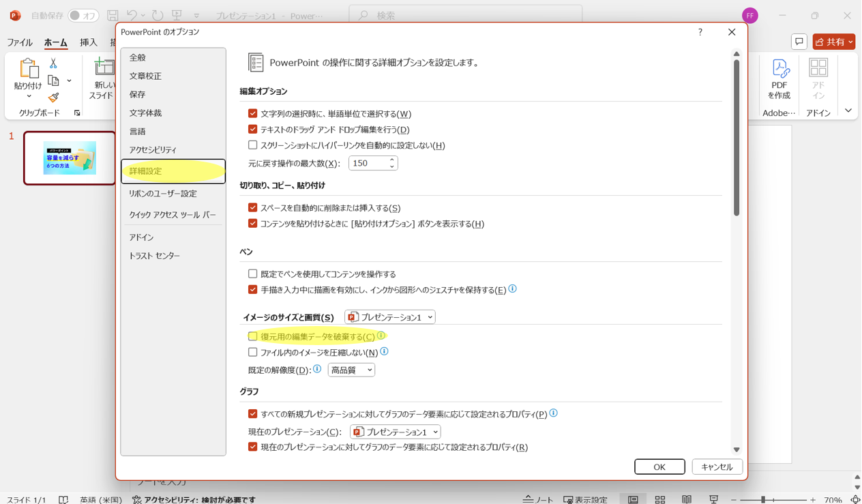The height and width of the screenshot is (504, 862).
Task: Toggle 文字列の選択時に、単語単位で選択する checkbox
Action: tap(253, 113)
